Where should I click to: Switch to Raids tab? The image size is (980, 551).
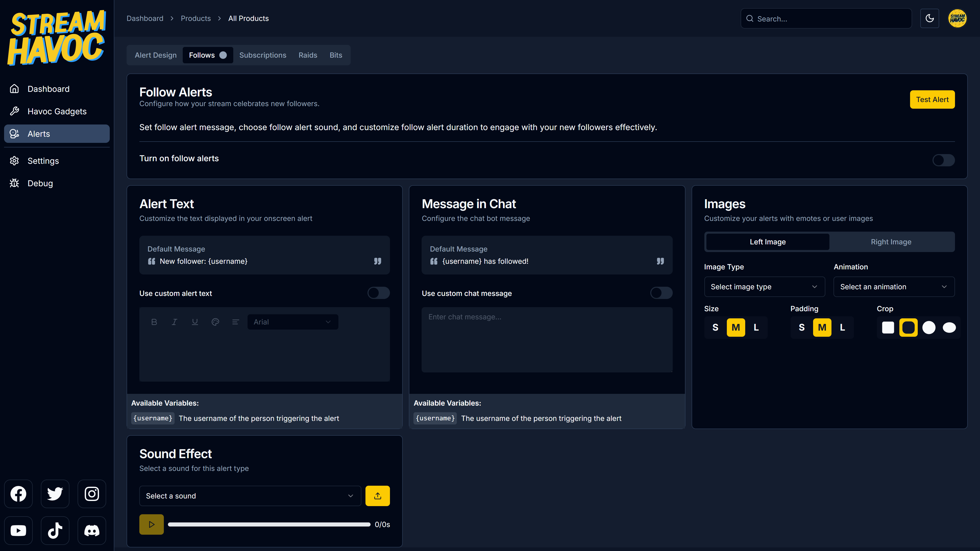click(x=308, y=55)
